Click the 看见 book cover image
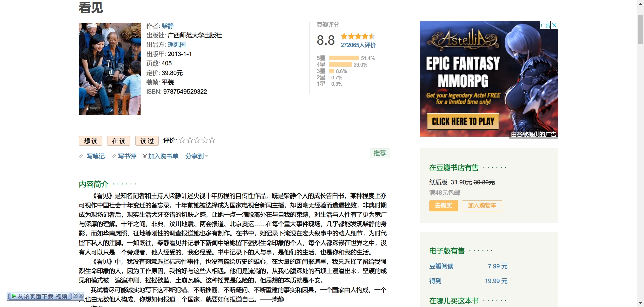The height and width of the screenshot is (307, 644). point(110,69)
